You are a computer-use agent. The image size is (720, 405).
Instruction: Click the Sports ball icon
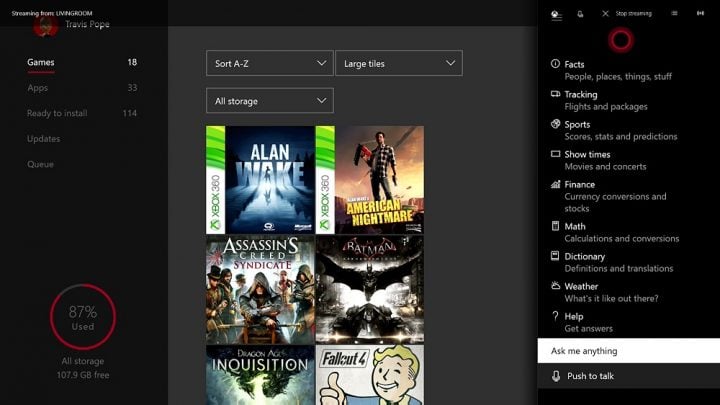pyautogui.click(x=555, y=124)
